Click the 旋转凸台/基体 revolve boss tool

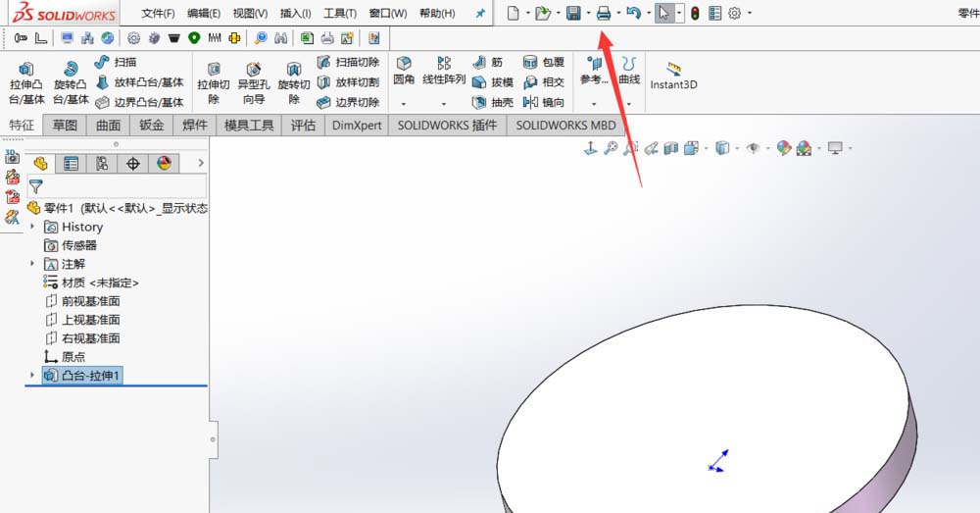point(71,83)
